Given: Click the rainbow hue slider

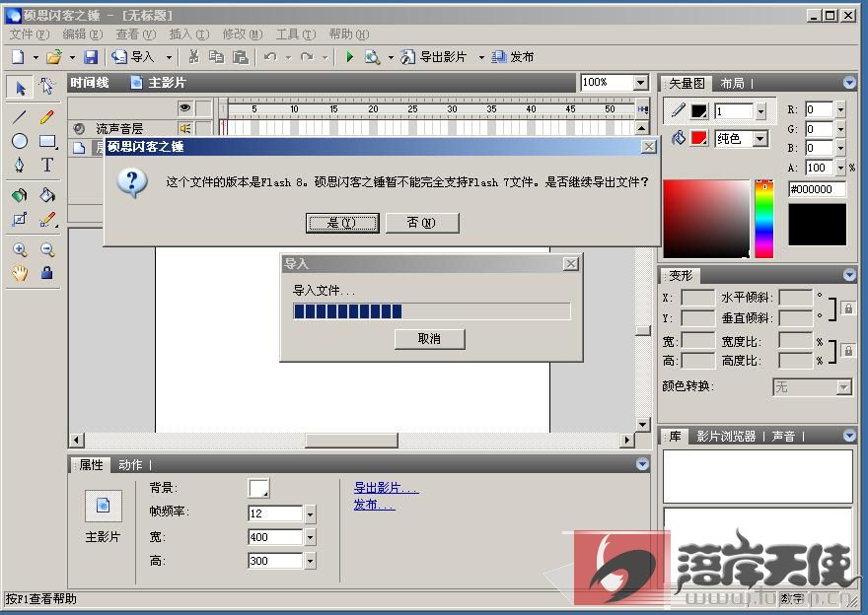Looking at the screenshot, I should pos(763,219).
